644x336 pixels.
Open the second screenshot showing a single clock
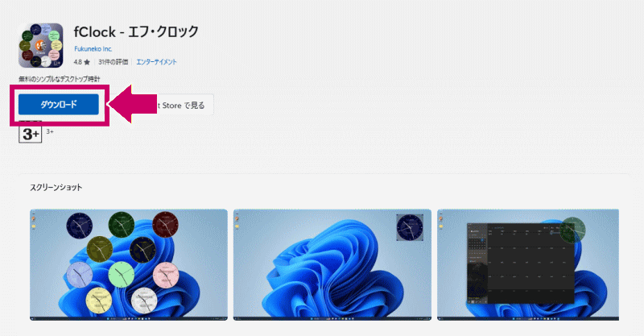[x=332, y=264]
